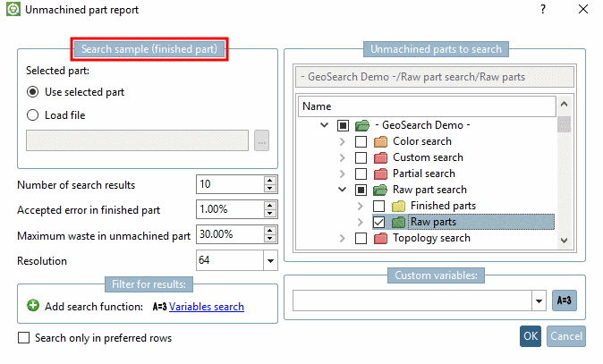
Task: Enable Search only in preferred rows
Action: click(24, 338)
